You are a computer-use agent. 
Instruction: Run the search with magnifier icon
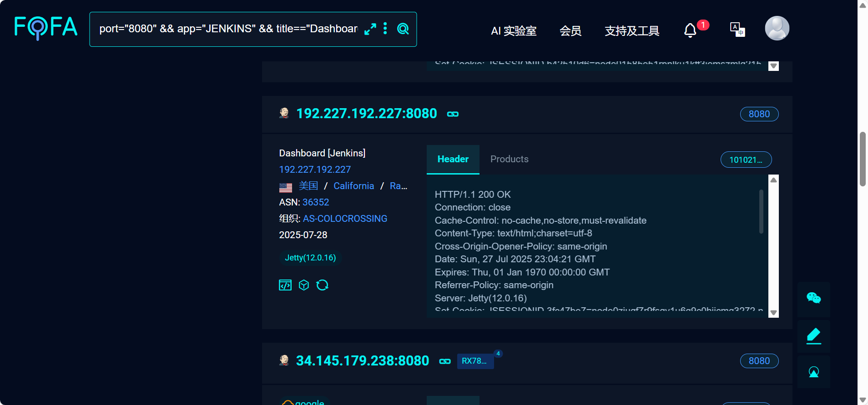click(x=403, y=29)
